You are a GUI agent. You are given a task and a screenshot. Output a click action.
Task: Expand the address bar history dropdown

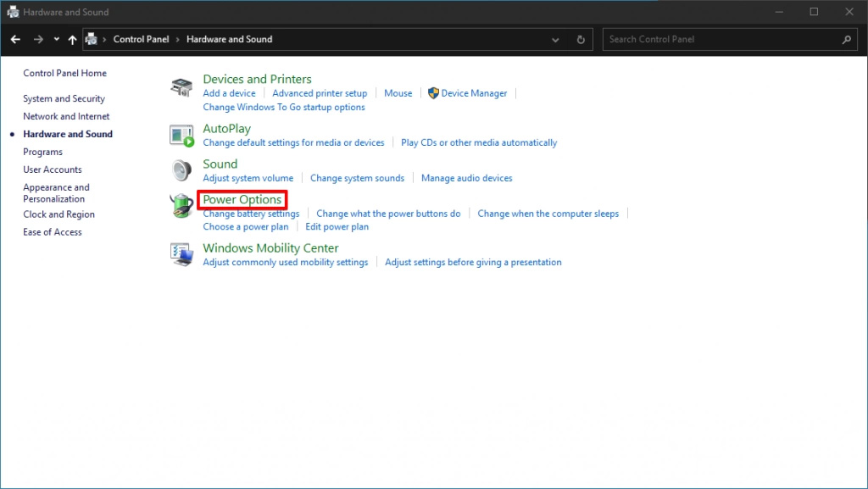(555, 40)
